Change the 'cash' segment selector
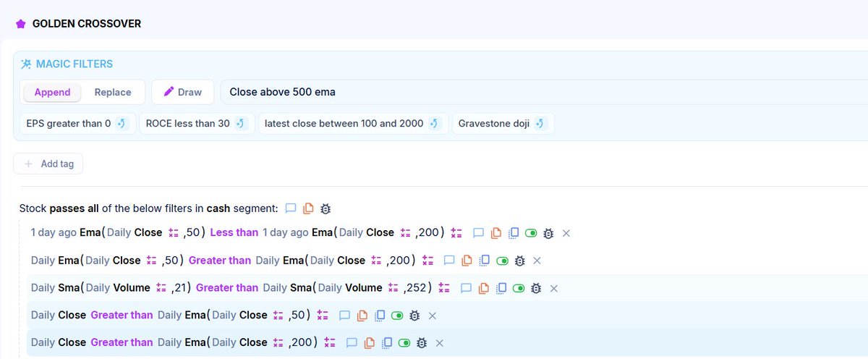Image resolution: width=868 pixels, height=359 pixels. coord(218,208)
